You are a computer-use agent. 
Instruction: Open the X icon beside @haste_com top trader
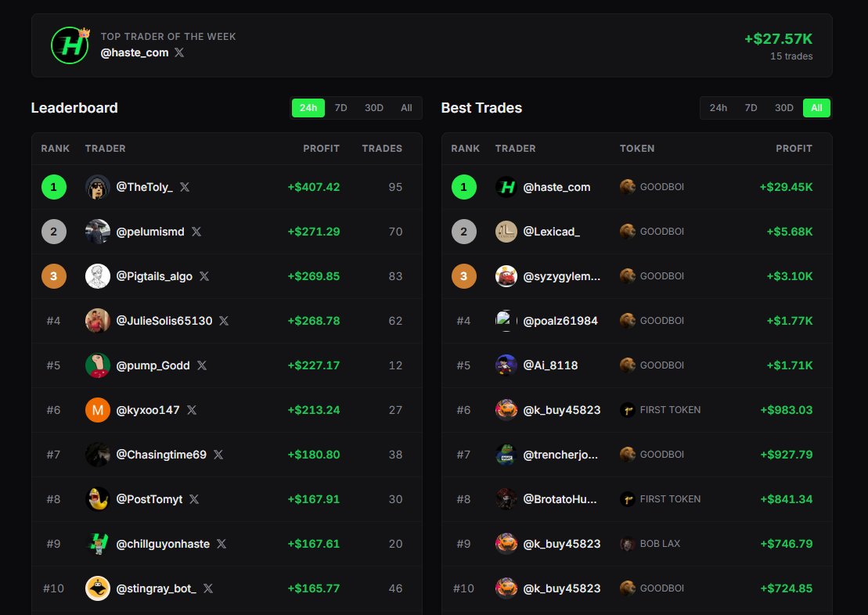(179, 52)
